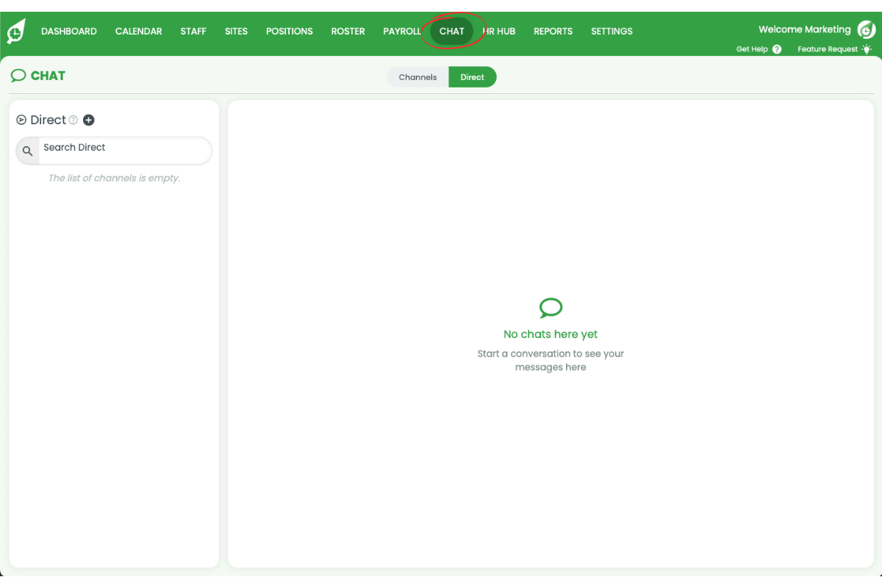Click the chat bubble above 'No chats here yet'

(x=551, y=308)
